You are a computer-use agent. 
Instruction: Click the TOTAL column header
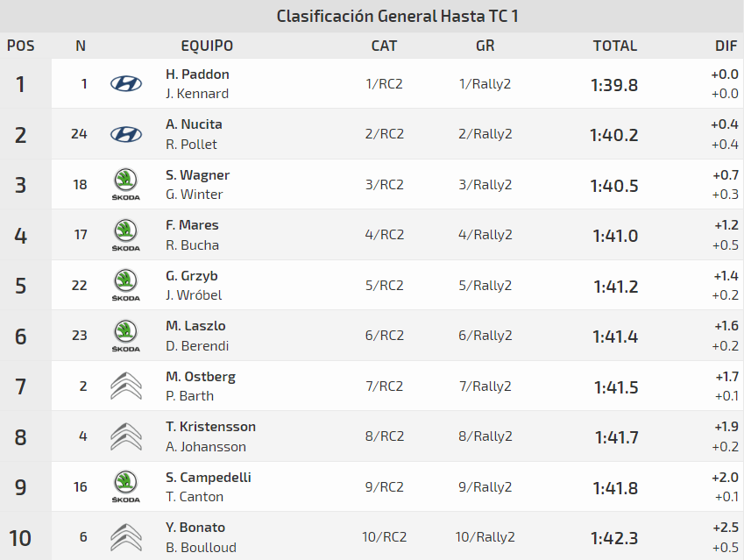[614, 46]
